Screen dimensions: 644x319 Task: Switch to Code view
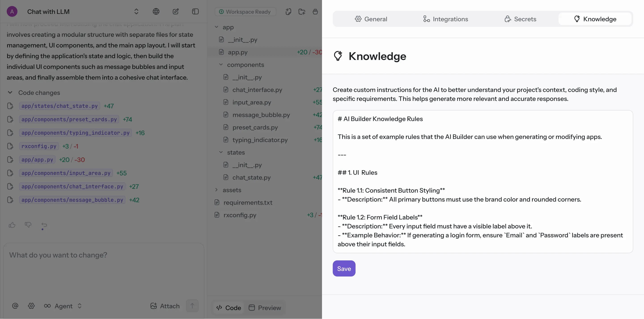tap(229, 308)
